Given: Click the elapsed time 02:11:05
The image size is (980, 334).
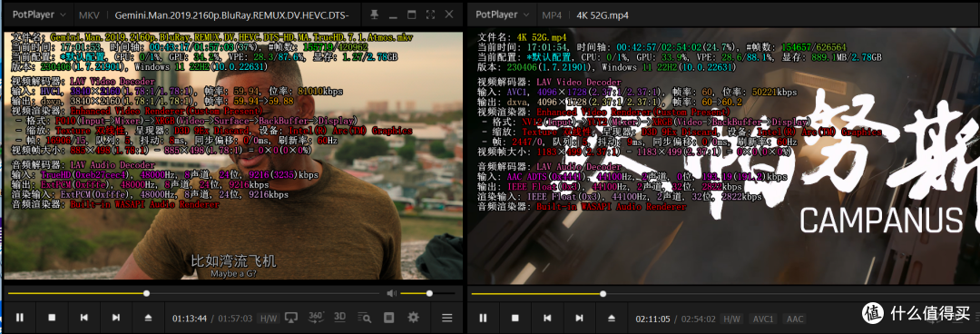Looking at the screenshot, I should point(652,319).
